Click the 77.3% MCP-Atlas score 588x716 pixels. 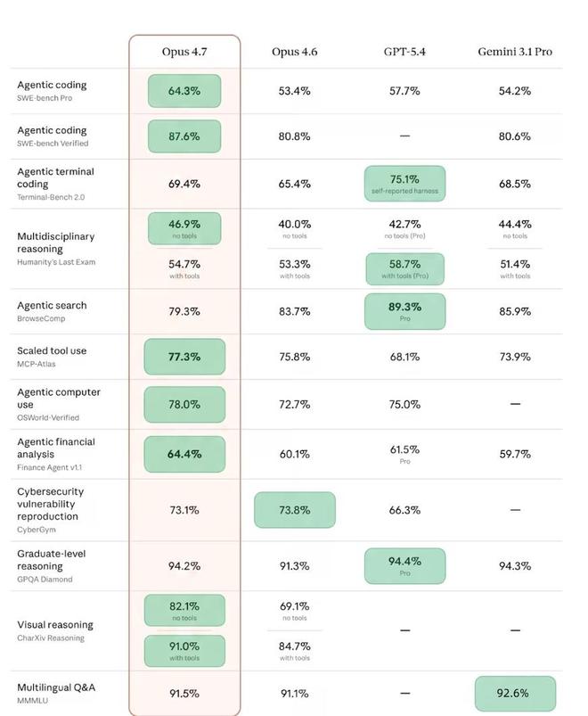184,357
